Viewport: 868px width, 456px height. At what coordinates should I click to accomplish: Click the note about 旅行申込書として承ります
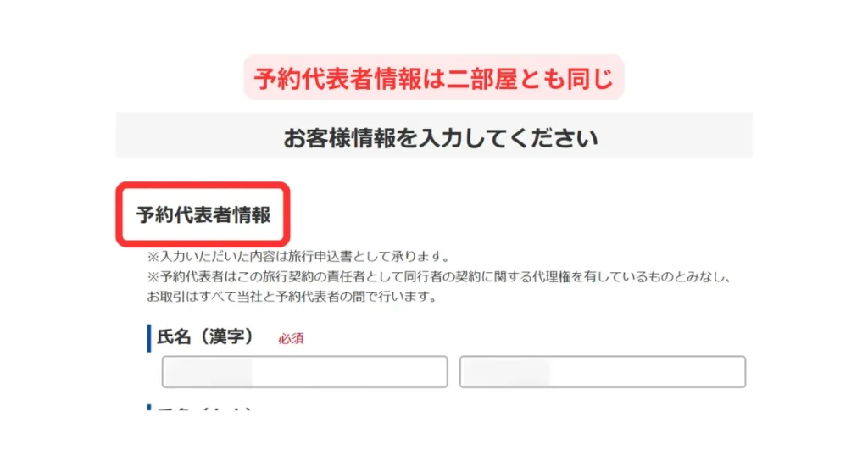pos(299,256)
